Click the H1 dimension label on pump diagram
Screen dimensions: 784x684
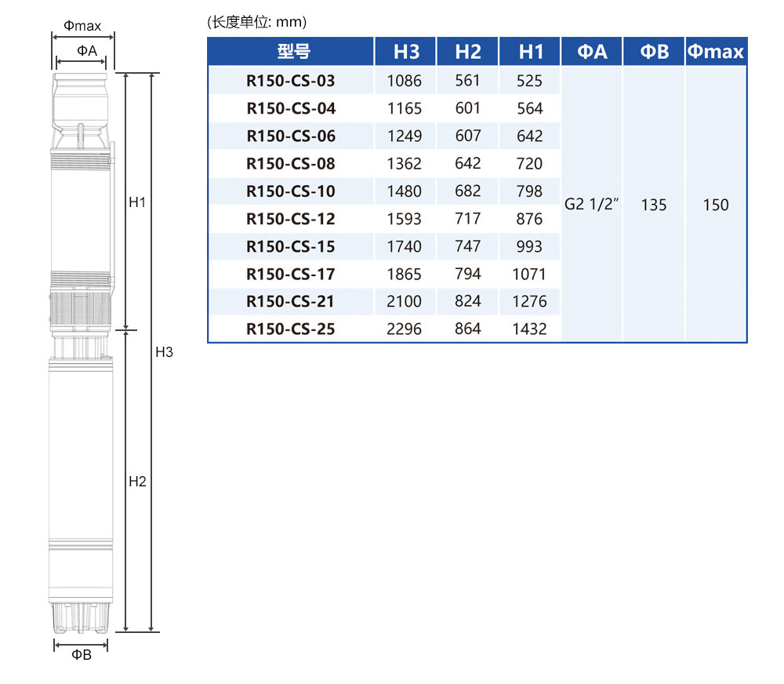(x=138, y=202)
